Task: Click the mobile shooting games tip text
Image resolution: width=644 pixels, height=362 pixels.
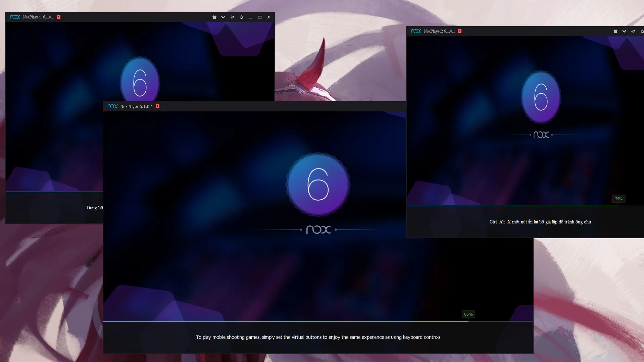Action: coord(318,337)
